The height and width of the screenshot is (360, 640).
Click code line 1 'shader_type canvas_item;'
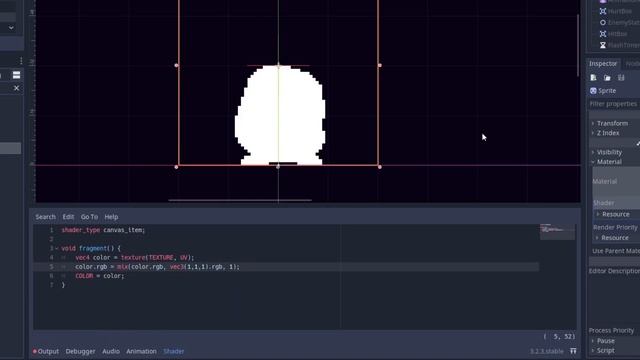coord(103,230)
